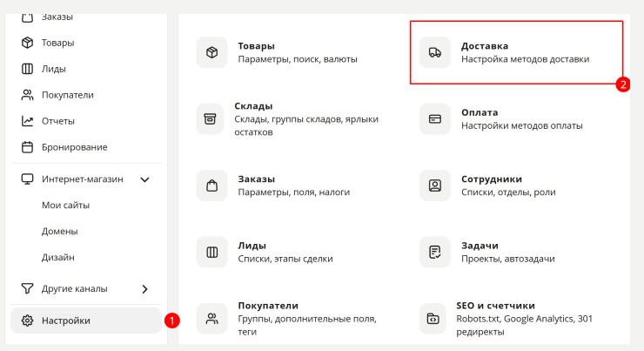Click text 'Параметры, поиск, валюты'
The image size is (644, 351).
pyautogui.click(x=298, y=59)
